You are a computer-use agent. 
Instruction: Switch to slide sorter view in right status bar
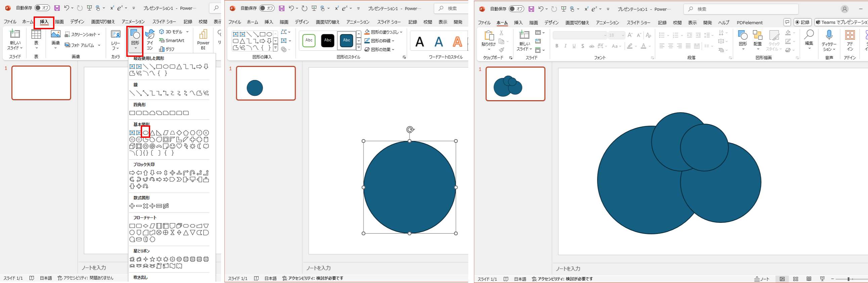[795, 279]
